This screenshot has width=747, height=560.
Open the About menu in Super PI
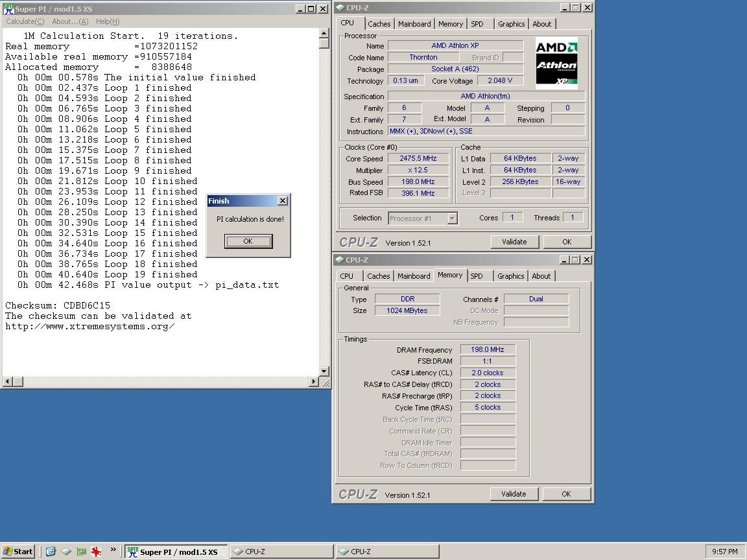(x=70, y=21)
